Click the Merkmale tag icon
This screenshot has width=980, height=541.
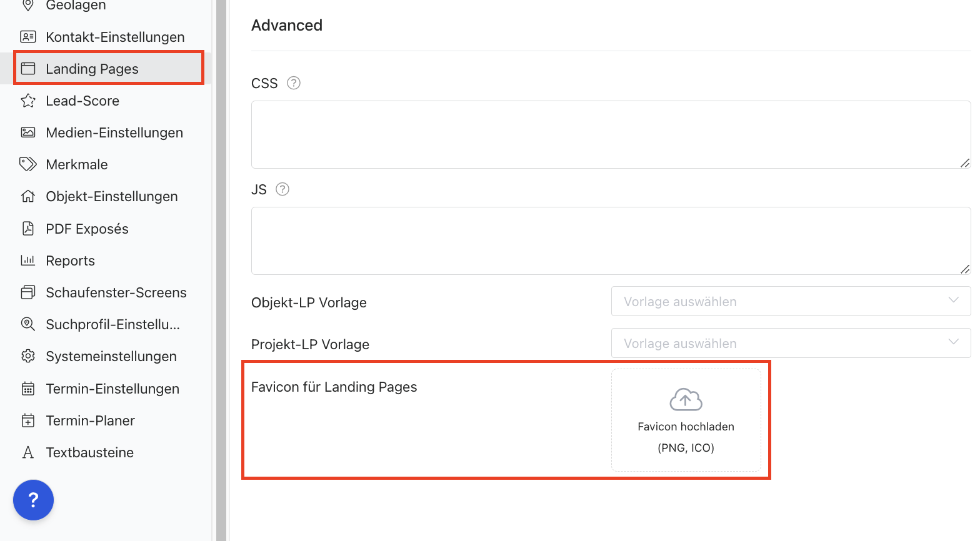(28, 164)
